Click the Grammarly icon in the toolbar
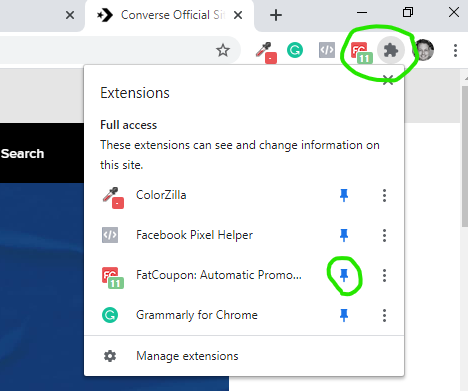Viewport: 468px width, 391px height. tap(295, 50)
